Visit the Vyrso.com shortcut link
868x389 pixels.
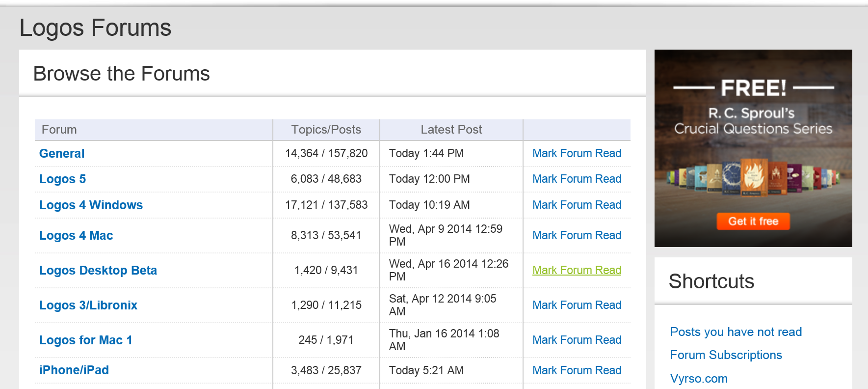[x=699, y=379]
